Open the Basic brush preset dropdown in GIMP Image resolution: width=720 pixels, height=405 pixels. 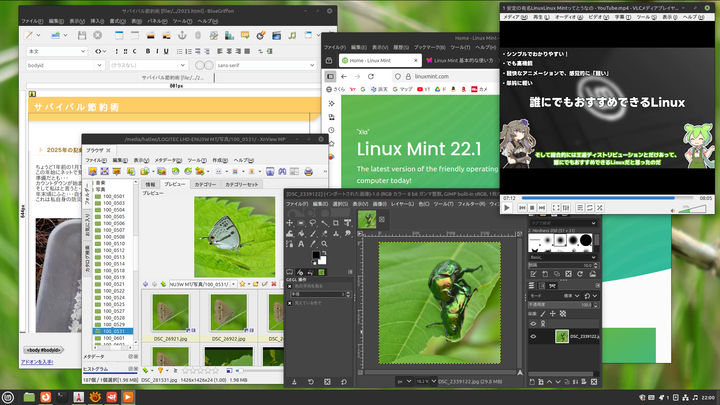562,257
